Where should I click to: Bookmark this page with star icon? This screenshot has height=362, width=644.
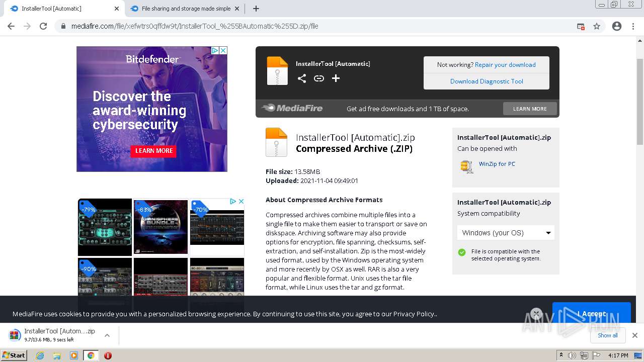597,26
